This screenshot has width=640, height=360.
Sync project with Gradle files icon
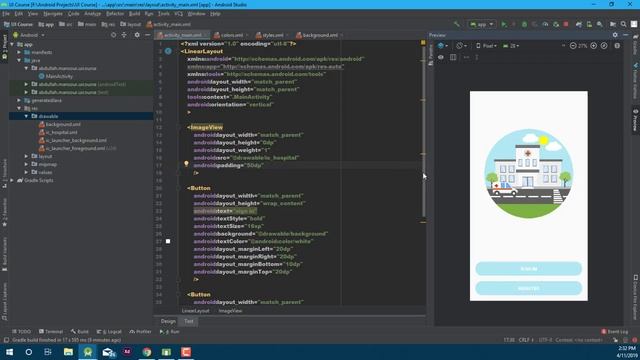[x=579, y=24]
